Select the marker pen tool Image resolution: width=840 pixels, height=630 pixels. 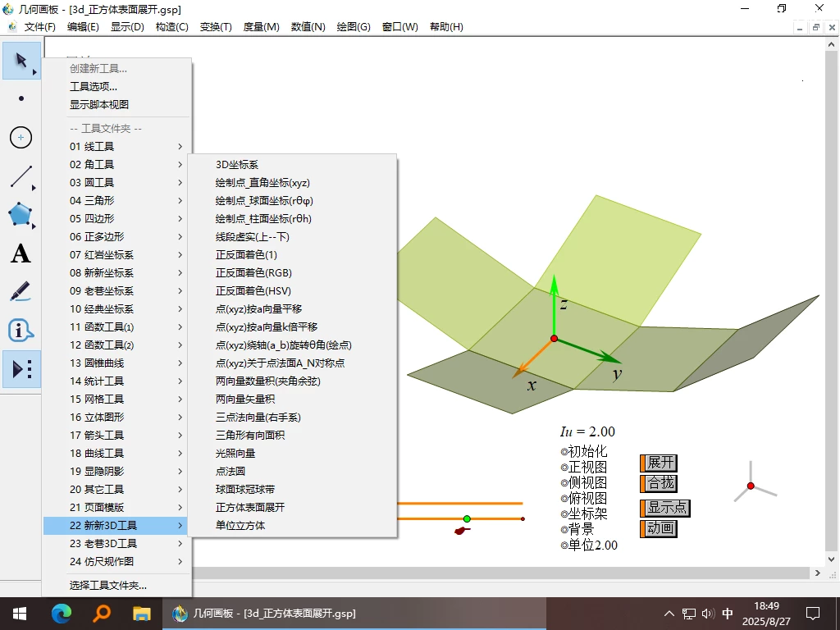21,292
